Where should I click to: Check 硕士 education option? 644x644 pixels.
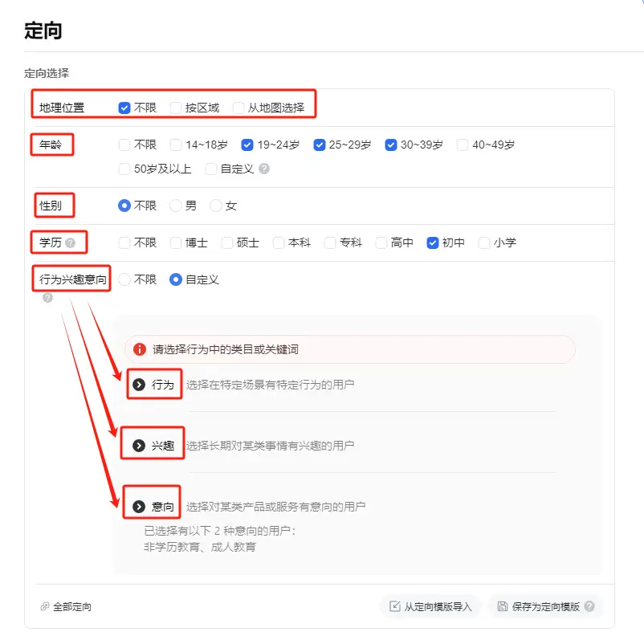(227, 243)
